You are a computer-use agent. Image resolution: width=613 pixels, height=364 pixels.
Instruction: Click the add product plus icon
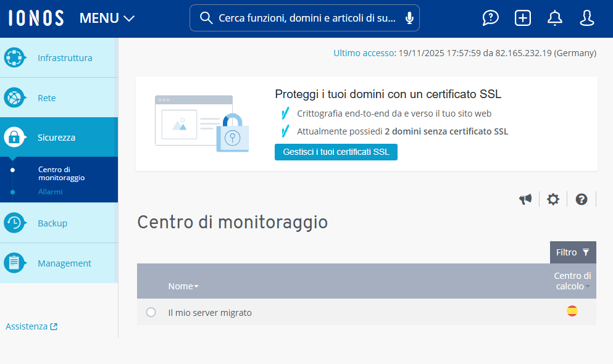coord(522,18)
